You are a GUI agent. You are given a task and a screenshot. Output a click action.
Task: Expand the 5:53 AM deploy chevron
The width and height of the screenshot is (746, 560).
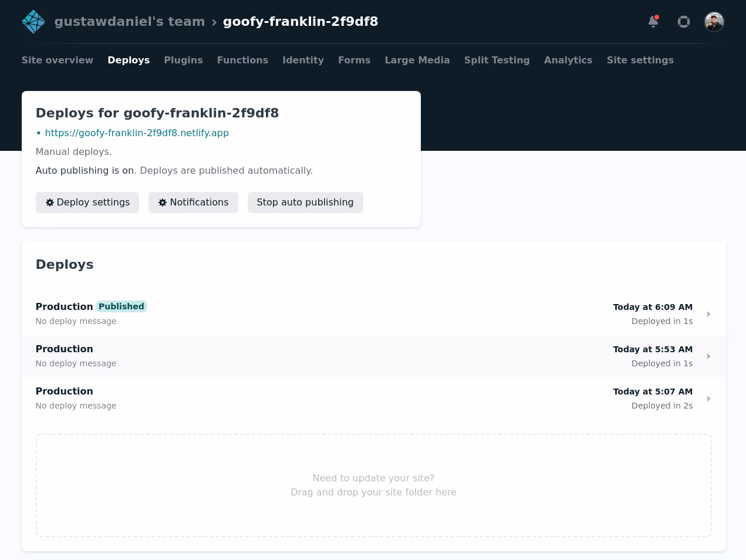(708, 356)
